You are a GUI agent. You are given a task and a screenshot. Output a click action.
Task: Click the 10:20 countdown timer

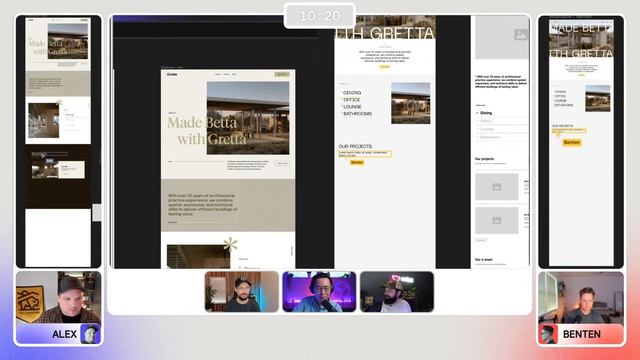coord(320,16)
